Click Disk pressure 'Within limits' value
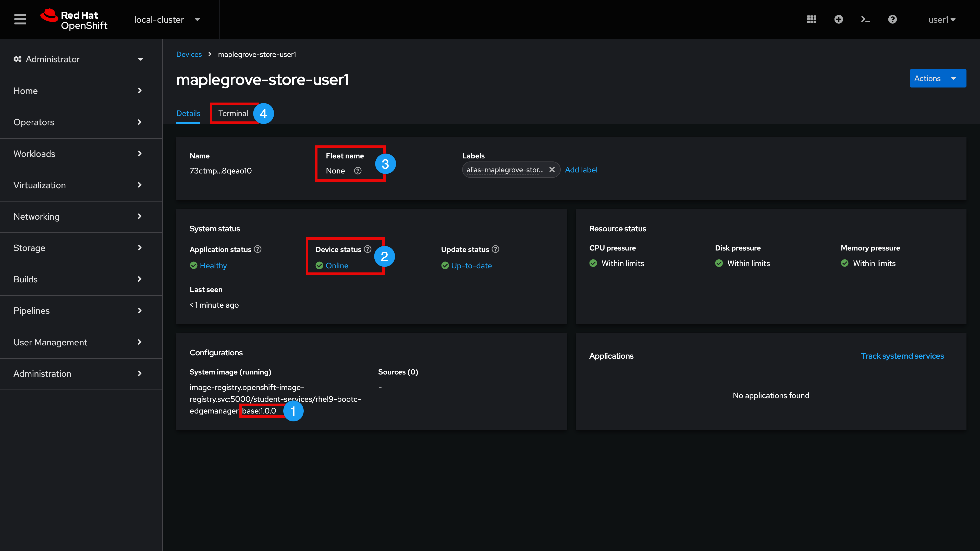Screen dimensions: 980x551 pos(748,263)
